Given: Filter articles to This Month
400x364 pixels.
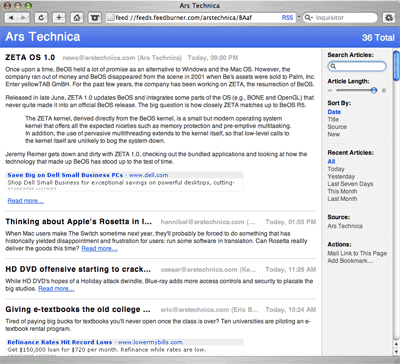Looking at the screenshot, I should point(342,191).
